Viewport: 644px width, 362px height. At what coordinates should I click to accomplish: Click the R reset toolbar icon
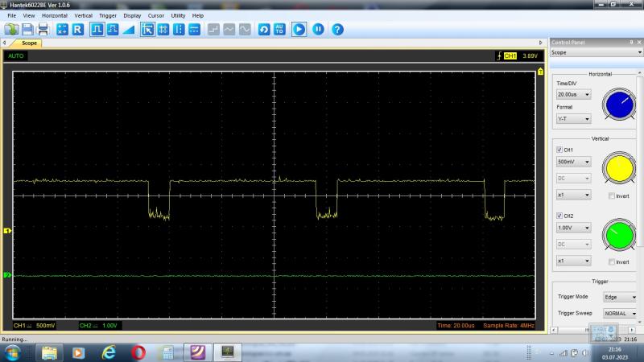(77, 29)
